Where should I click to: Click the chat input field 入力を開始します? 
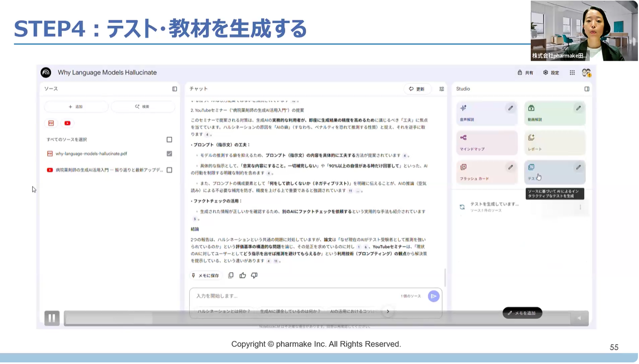pyautogui.click(x=295, y=296)
